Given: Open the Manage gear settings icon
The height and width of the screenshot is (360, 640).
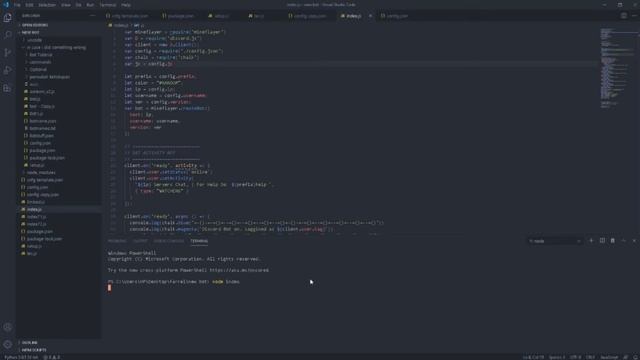Looking at the screenshot, I should tap(7, 344).
